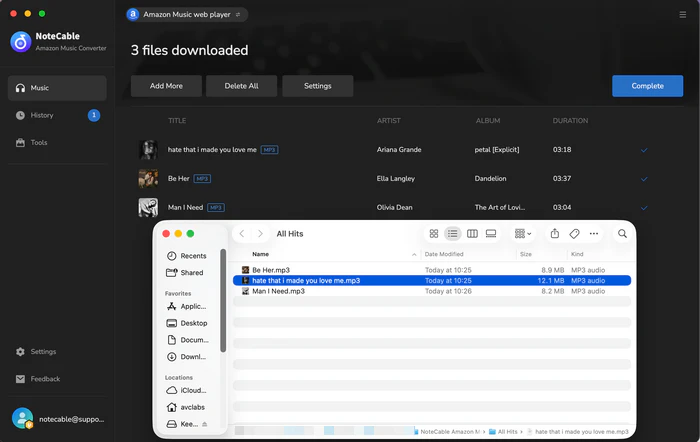Switch Finder to column view

pos(472,234)
